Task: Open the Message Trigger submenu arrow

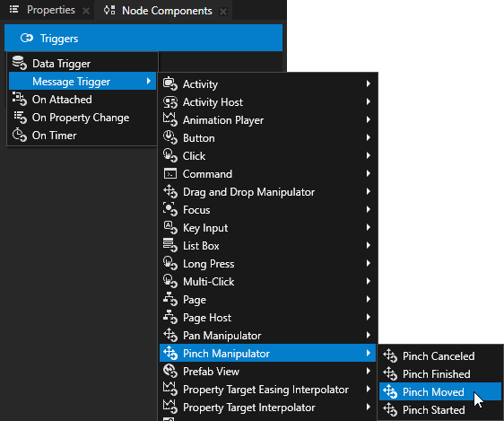Action: [x=149, y=81]
